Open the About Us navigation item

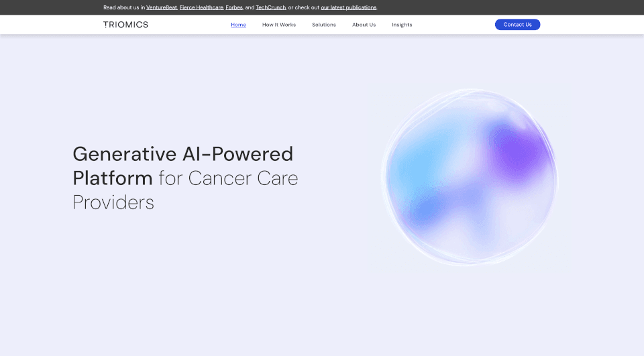pyautogui.click(x=364, y=25)
